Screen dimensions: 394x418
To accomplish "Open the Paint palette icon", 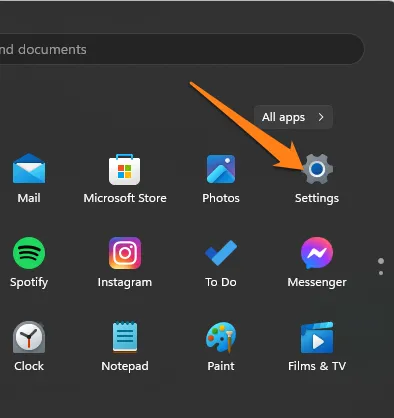I will click(221, 337).
